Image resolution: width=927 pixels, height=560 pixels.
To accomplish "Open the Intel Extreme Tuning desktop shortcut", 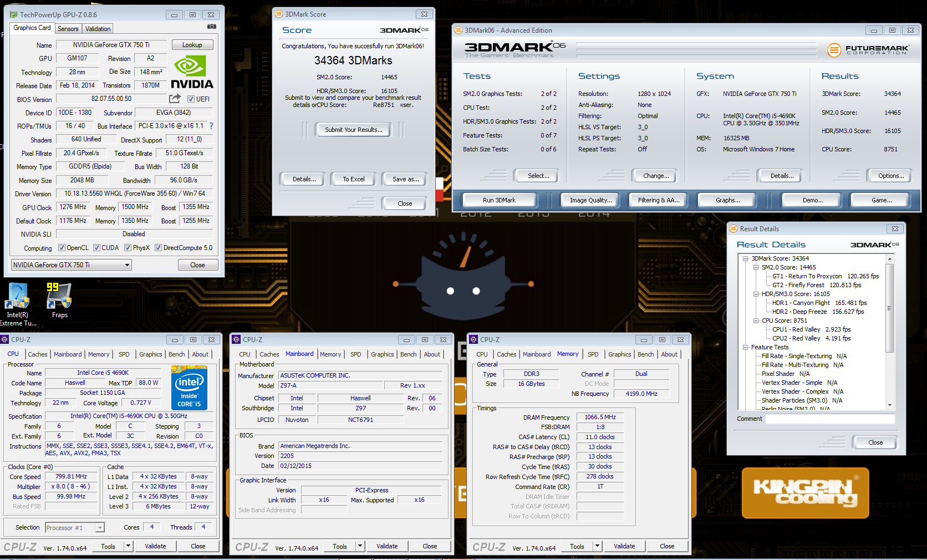I will click(x=17, y=304).
